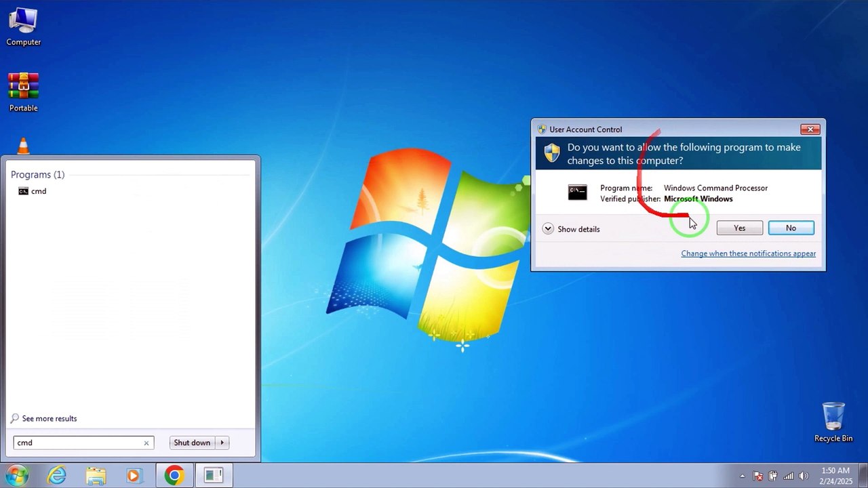Open the clock and date display
Screen dimensions: 868x488
coord(835,476)
